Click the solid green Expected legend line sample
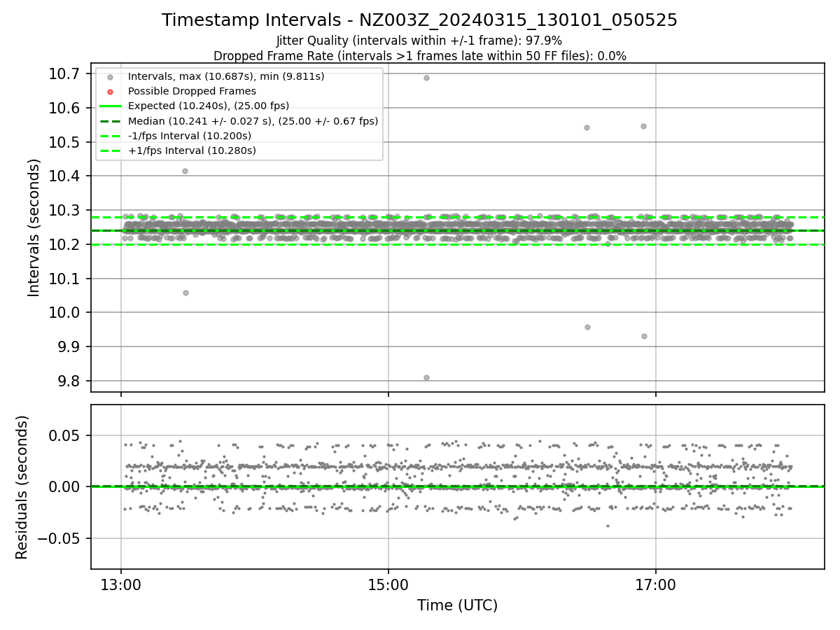This screenshot has height=630, width=840. tap(110, 106)
